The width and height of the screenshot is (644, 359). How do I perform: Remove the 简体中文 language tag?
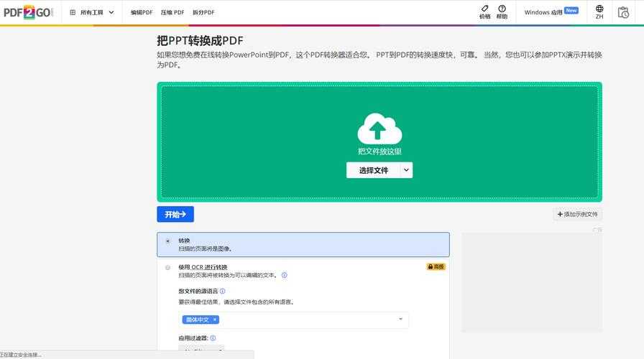[x=214, y=320]
